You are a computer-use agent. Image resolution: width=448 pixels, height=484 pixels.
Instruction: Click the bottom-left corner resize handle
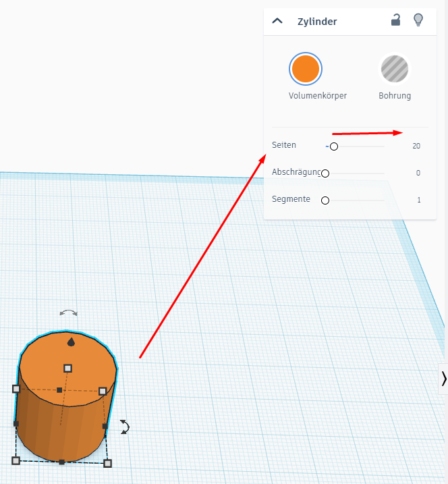point(16,461)
